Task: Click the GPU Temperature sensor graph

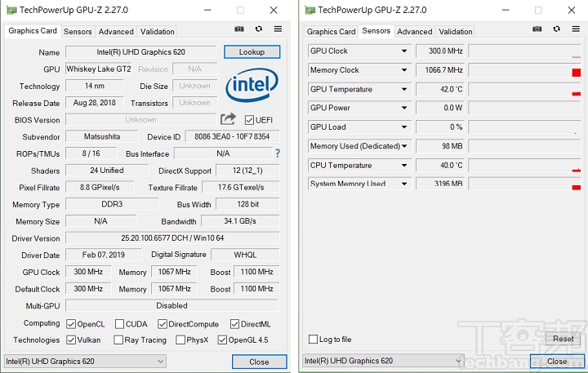Action: tap(524, 89)
